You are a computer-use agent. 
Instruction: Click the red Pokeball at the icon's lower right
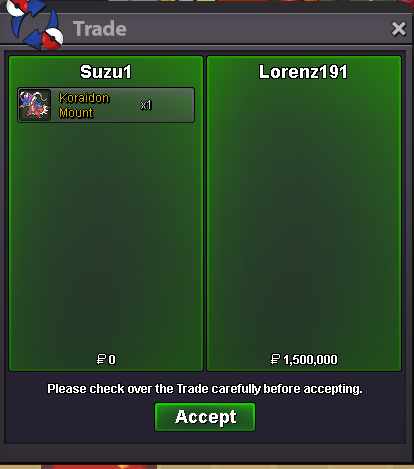click(53, 38)
